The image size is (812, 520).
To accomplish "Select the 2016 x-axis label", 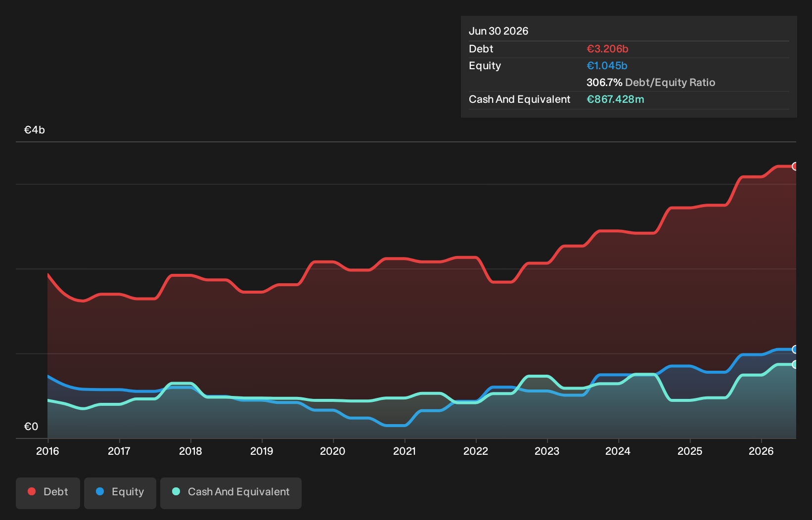I will click(47, 451).
